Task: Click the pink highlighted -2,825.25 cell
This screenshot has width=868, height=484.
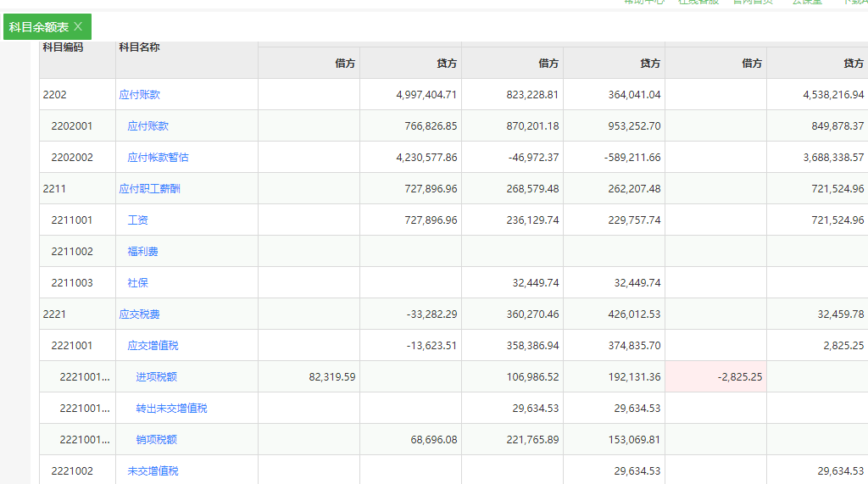Action: tap(715, 377)
